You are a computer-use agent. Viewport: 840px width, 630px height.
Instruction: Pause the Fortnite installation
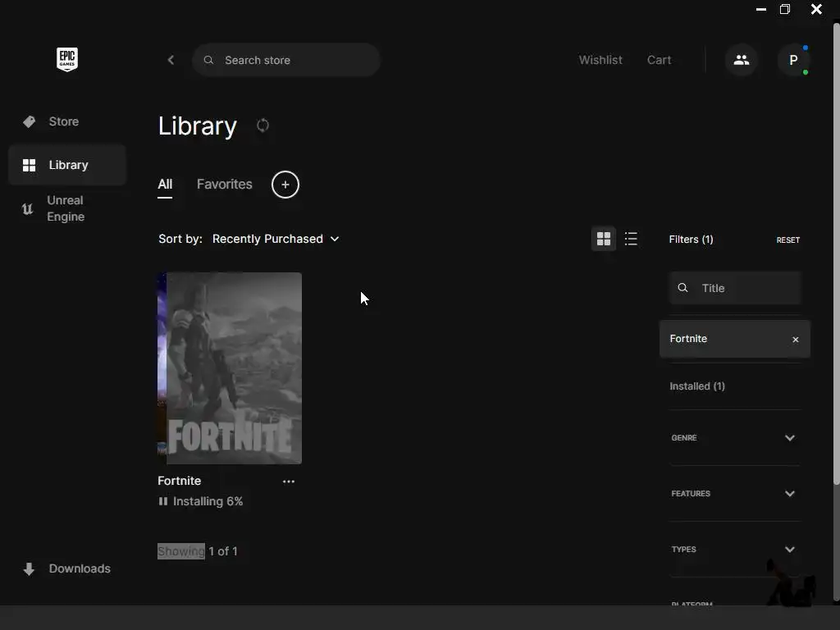click(x=163, y=501)
